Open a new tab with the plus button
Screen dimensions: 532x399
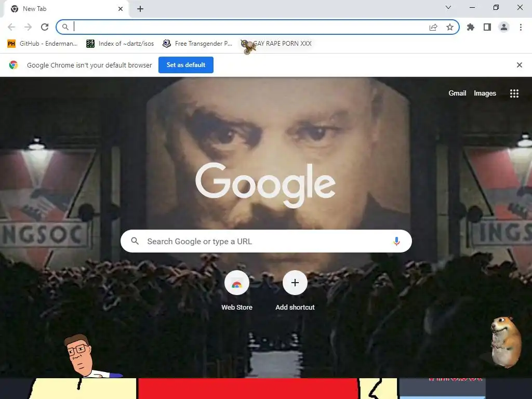(140, 9)
